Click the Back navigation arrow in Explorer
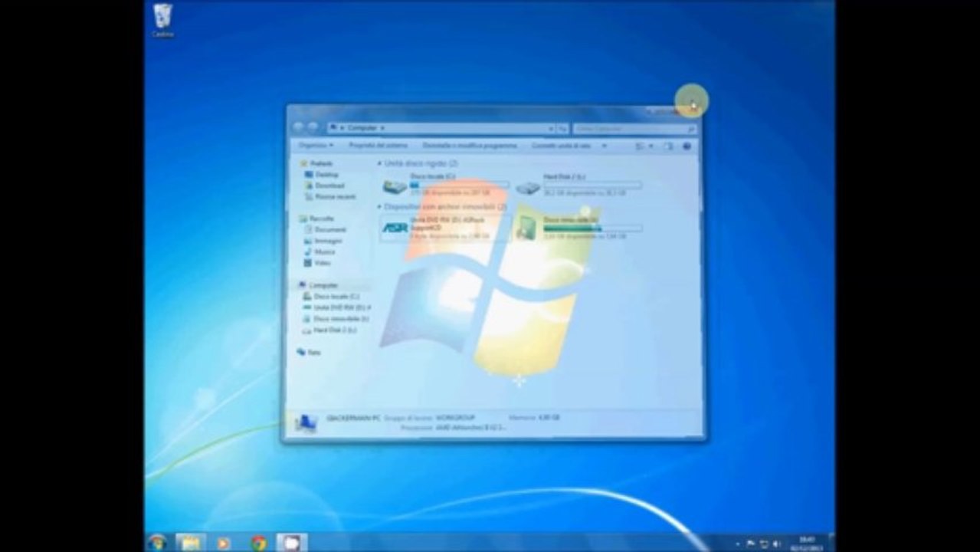 299,127
